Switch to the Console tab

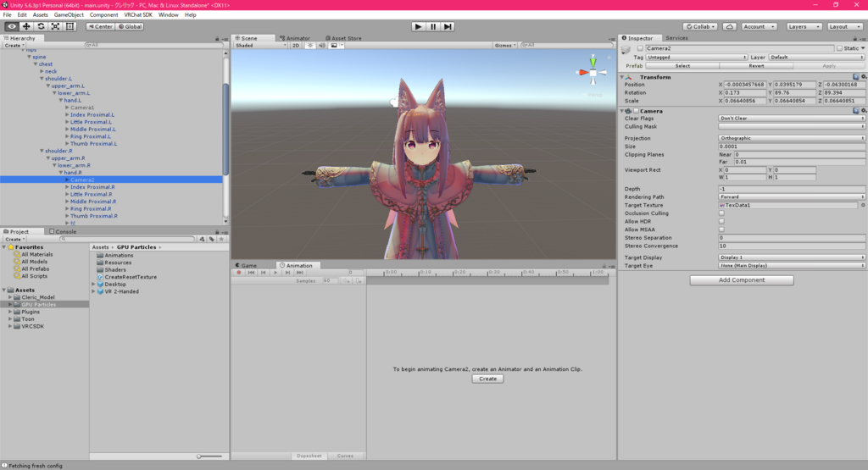[x=63, y=232]
